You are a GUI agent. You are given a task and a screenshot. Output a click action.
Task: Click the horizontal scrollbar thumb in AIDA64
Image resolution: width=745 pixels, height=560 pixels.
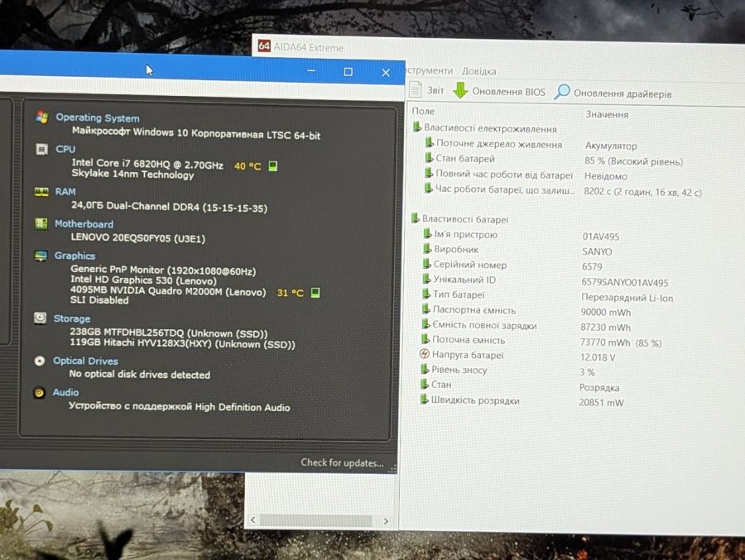(x=315, y=520)
